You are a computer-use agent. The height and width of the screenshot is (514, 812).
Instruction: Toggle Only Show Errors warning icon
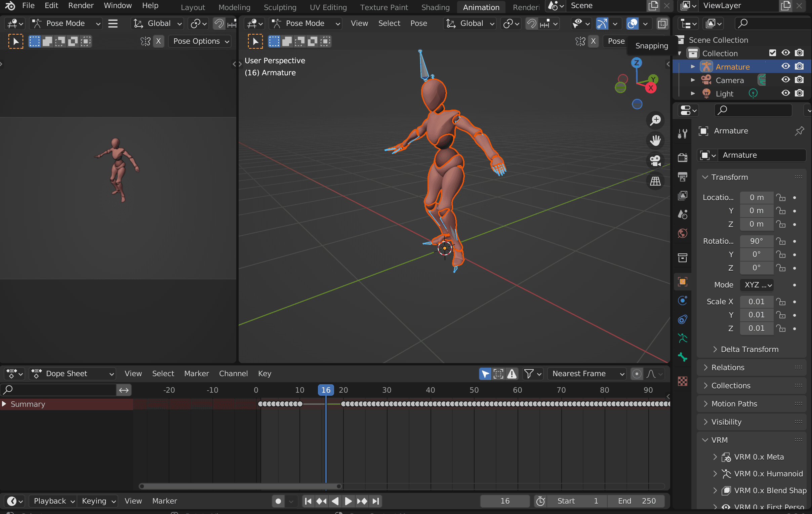coord(512,374)
